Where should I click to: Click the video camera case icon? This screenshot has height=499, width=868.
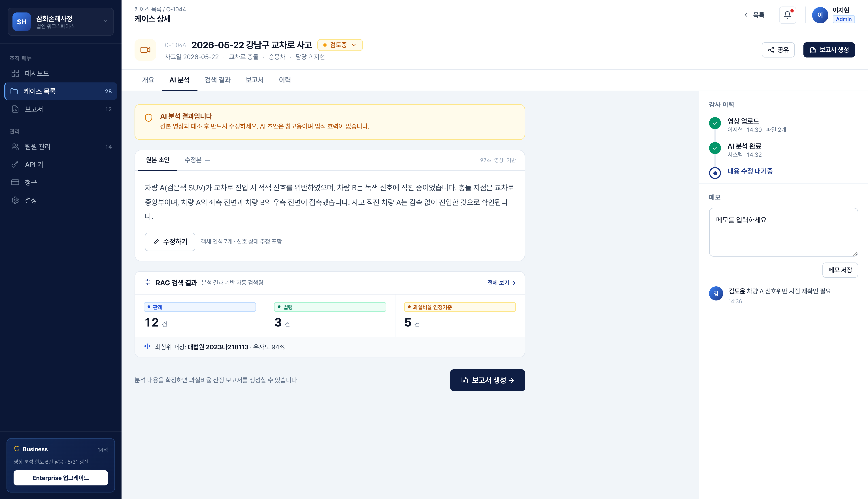145,50
